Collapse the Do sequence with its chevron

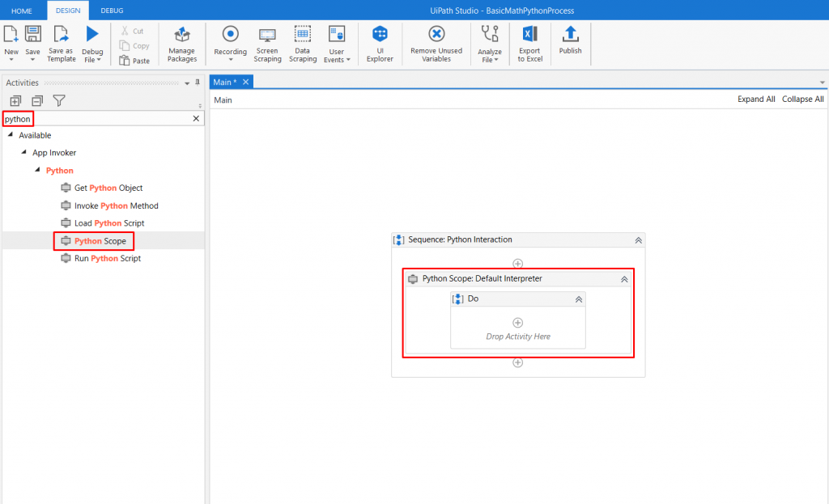click(x=578, y=299)
